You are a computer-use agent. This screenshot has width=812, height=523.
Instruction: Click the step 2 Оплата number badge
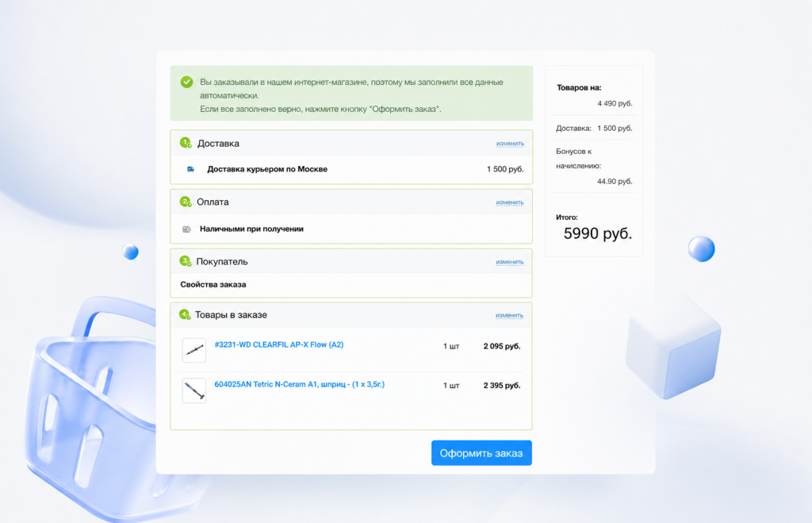point(186,202)
